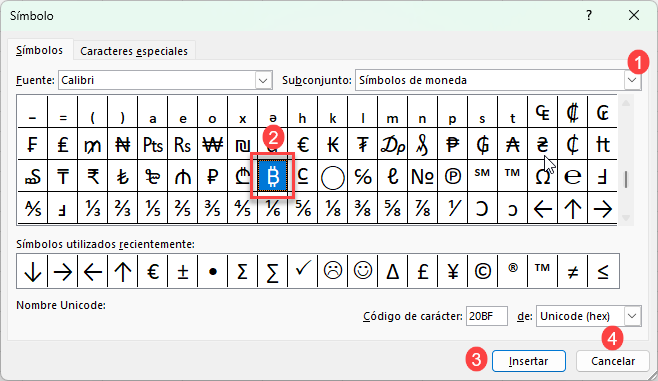Select the Delta symbol in recently used symbols
The height and width of the screenshot is (381, 658).
tap(392, 271)
